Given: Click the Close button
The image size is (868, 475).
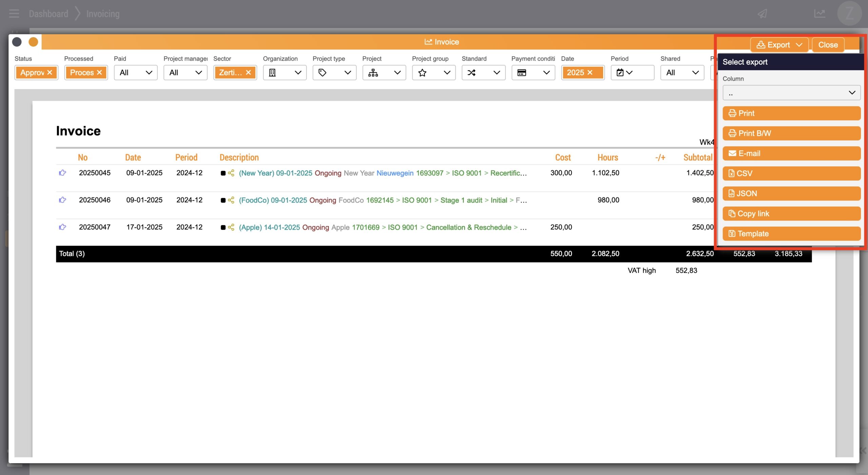Looking at the screenshot, I should click(828, 45).
